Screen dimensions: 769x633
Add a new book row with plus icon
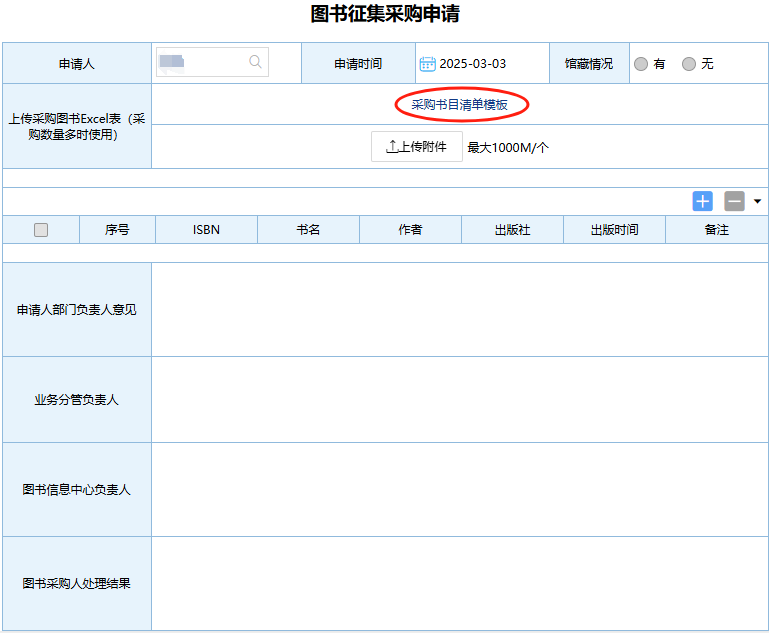click(702, 201)
